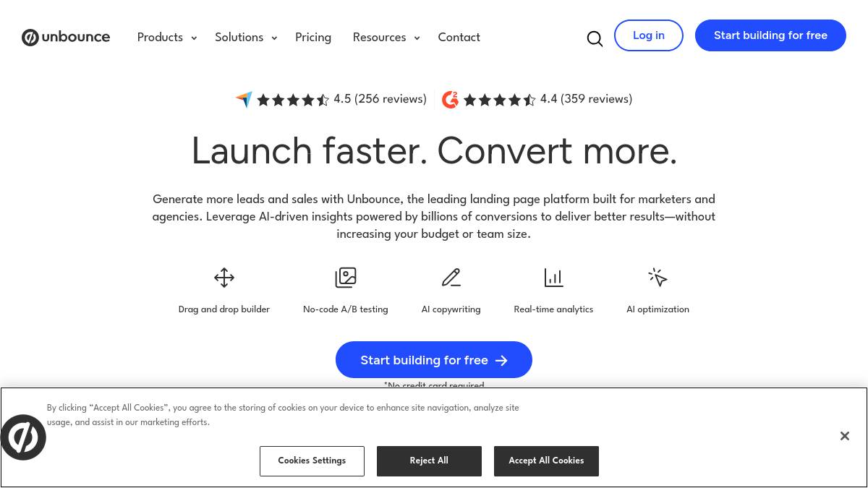The width and height of the screenshot is (868, 488).
Task: Click the Capterra star rating
Action: coord(293,100)
